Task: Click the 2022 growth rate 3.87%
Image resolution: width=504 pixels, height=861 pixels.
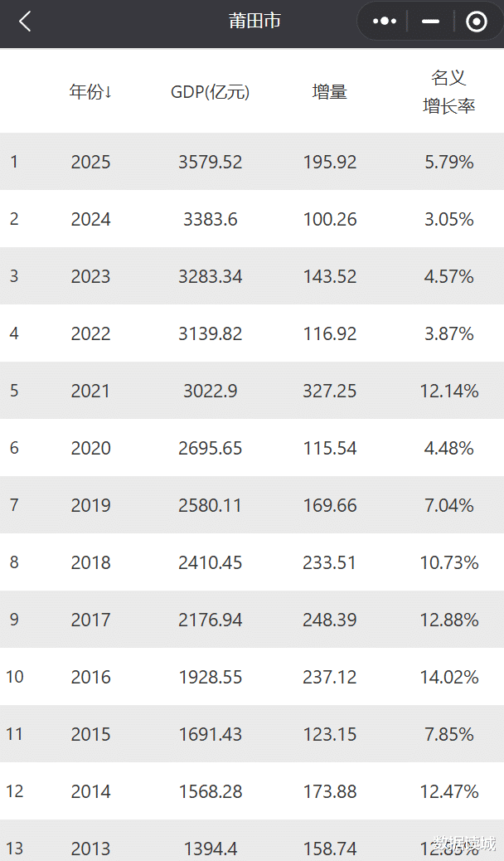Action: click(x=448, y=333)
